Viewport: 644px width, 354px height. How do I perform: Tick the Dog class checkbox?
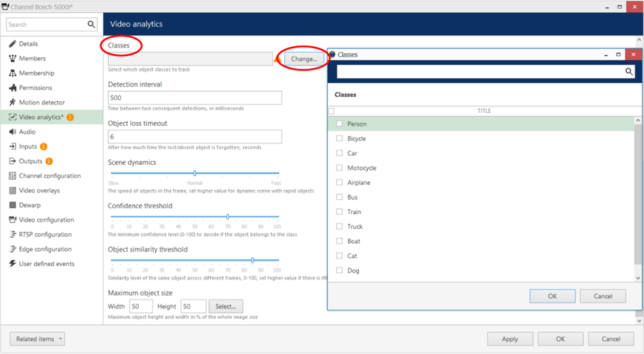tap(339, 271)
